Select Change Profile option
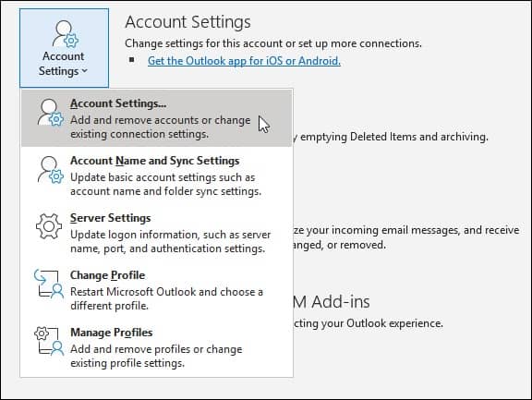 156,290
